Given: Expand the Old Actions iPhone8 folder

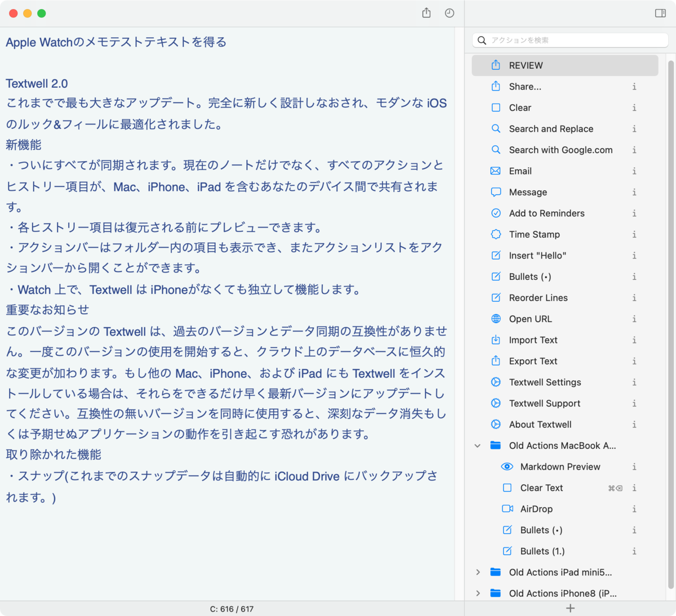Looking at the screenshot, I should coord(478,593).
